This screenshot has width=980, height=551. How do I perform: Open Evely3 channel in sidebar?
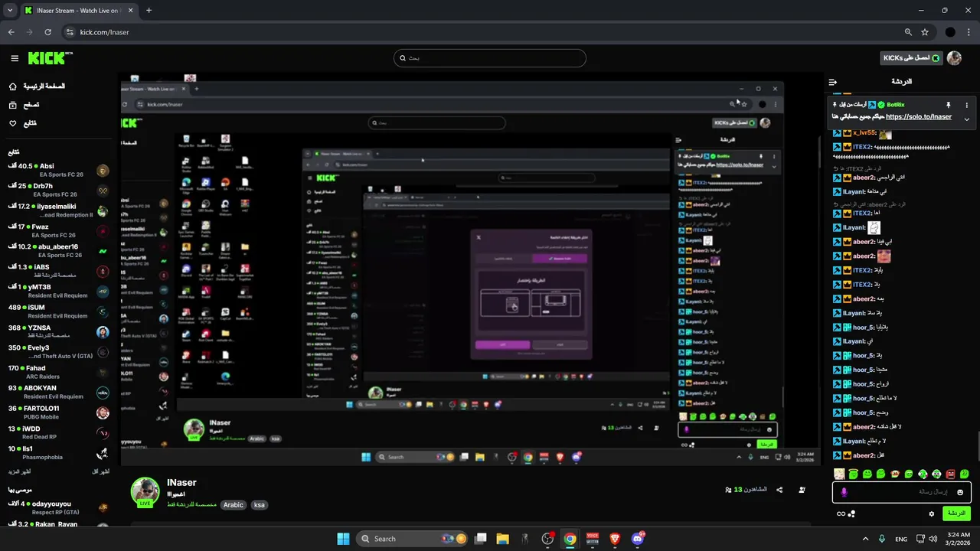pyautogui.click(x=58, y=351)
